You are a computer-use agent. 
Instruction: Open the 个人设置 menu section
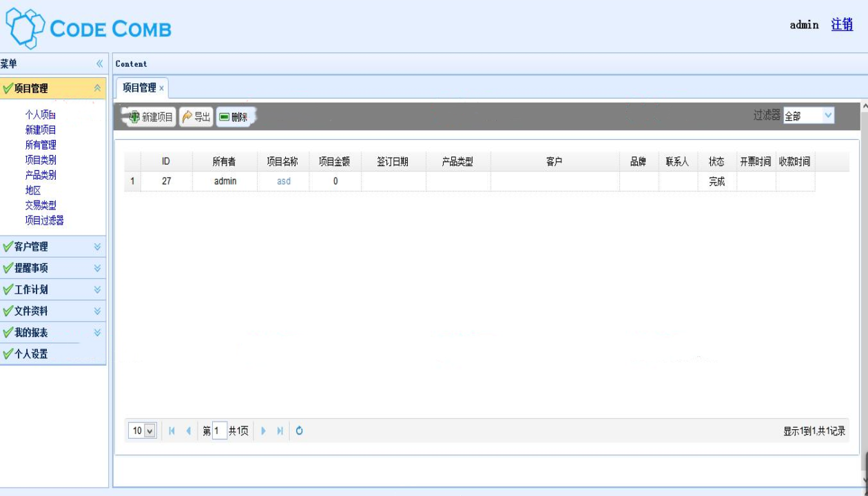(x=53, y=354)
